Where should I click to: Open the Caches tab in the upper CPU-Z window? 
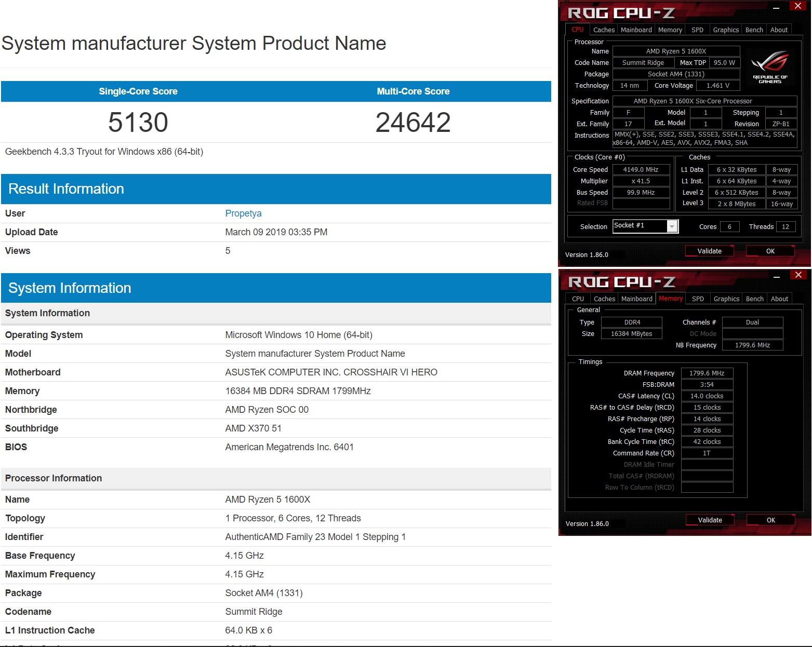(604, 30)
